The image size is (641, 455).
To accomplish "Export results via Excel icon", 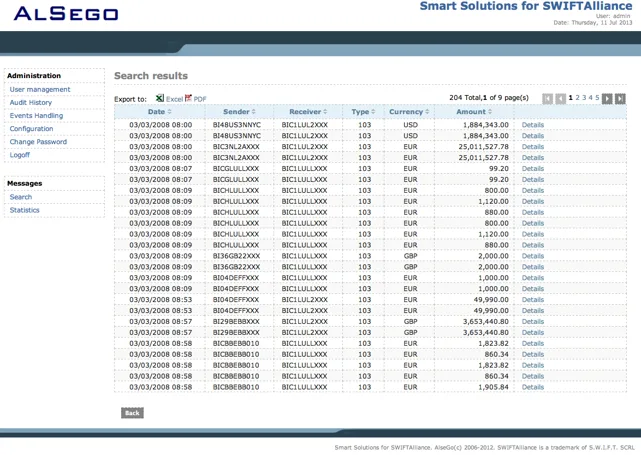I will coord(160,98).
